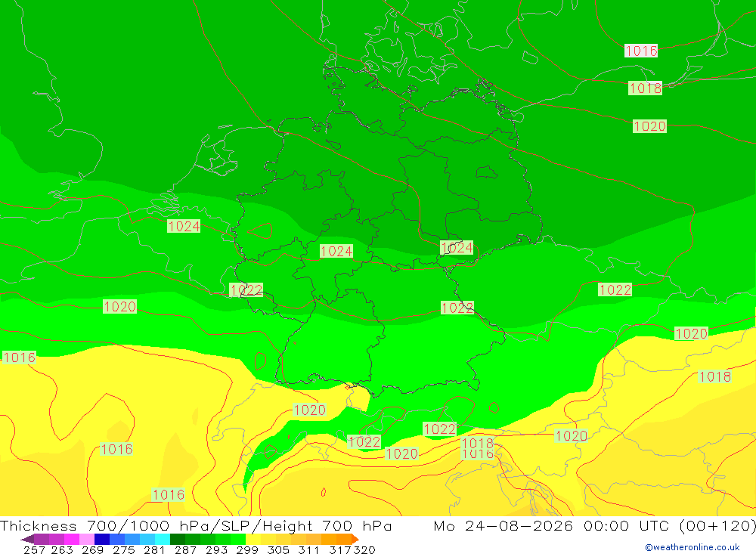
Task: Click the legend value 305
Action: pos(277,549)
